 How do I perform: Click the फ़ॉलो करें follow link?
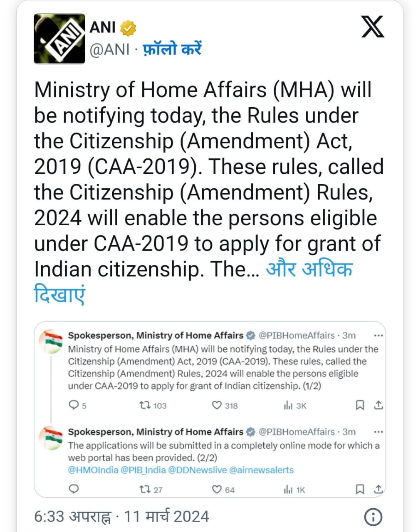pos(172,49)
